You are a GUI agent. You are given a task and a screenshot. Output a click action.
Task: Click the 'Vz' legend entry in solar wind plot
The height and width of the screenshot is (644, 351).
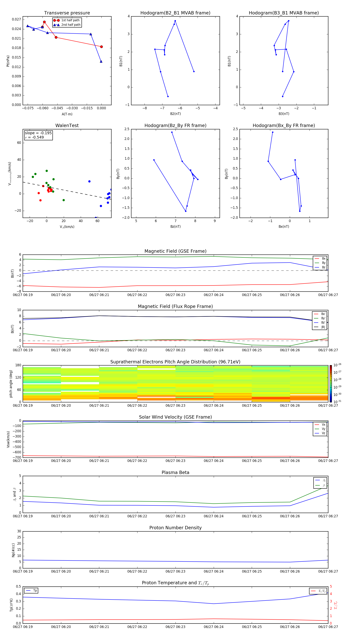[x=320, y=433]
